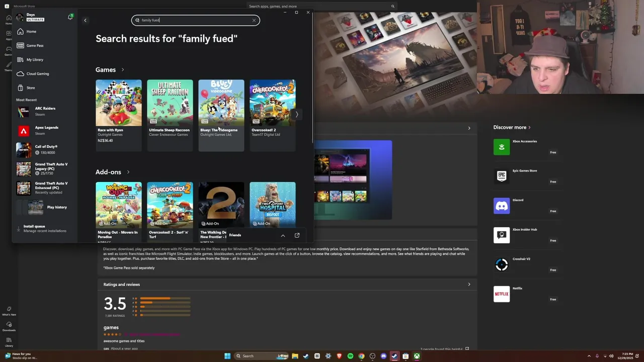Screen dimensions: 644x362
Task: Expand Games section chevron
Action: click(x=122, y=70)
